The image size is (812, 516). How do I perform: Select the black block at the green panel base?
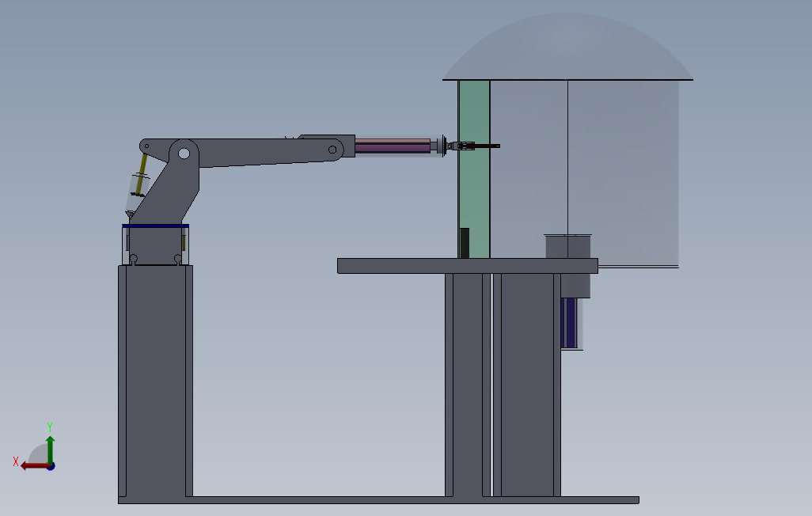pyautogui.click(x=465, y=243)
